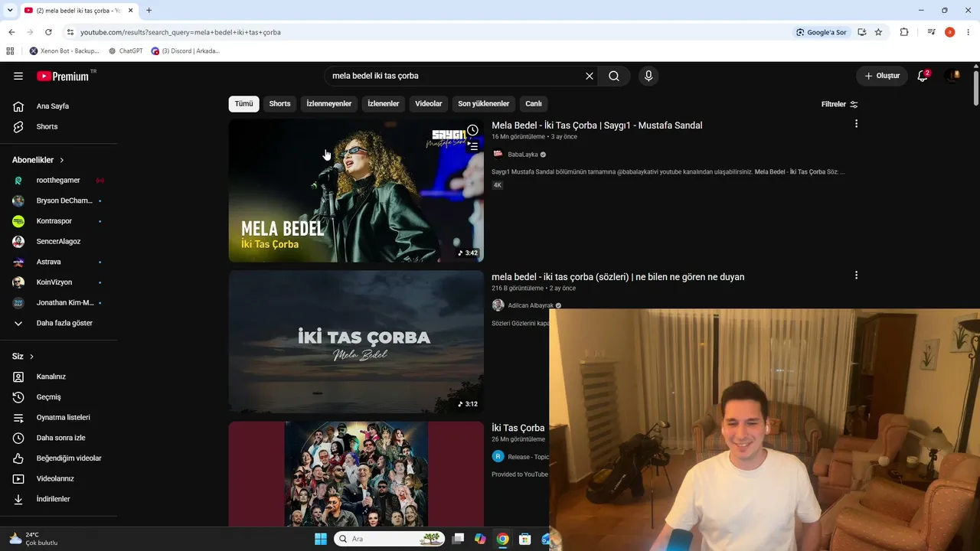
Task: Add the Mela Bedel Saygı1 video to Watch Later
Action: click(472, 130)
